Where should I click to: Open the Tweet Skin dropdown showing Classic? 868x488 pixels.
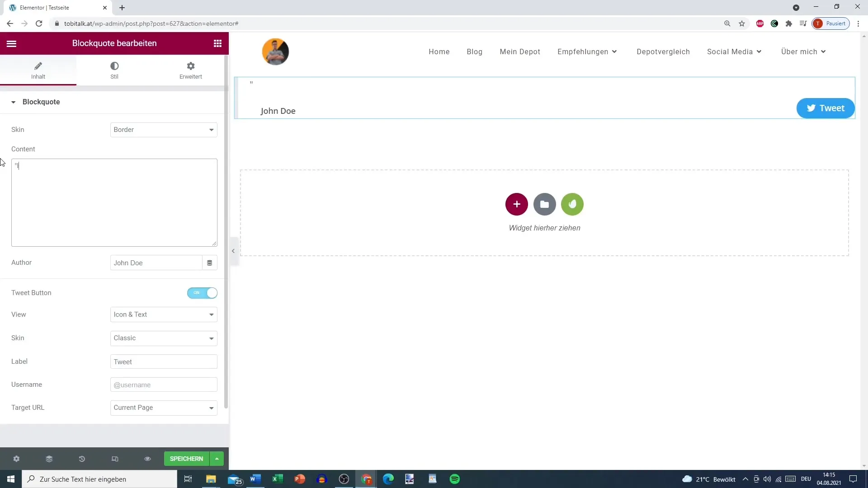pos(164,338)
